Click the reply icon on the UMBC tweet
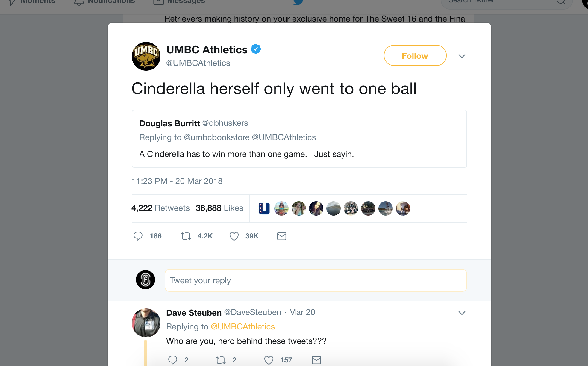 click(138, 236)
